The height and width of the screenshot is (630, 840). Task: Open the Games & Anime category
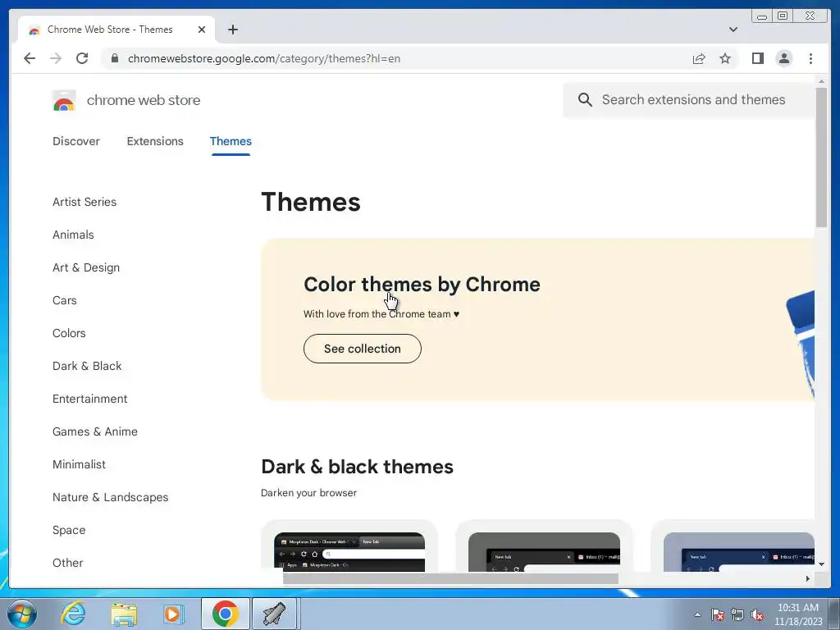[x=95, y=431]
